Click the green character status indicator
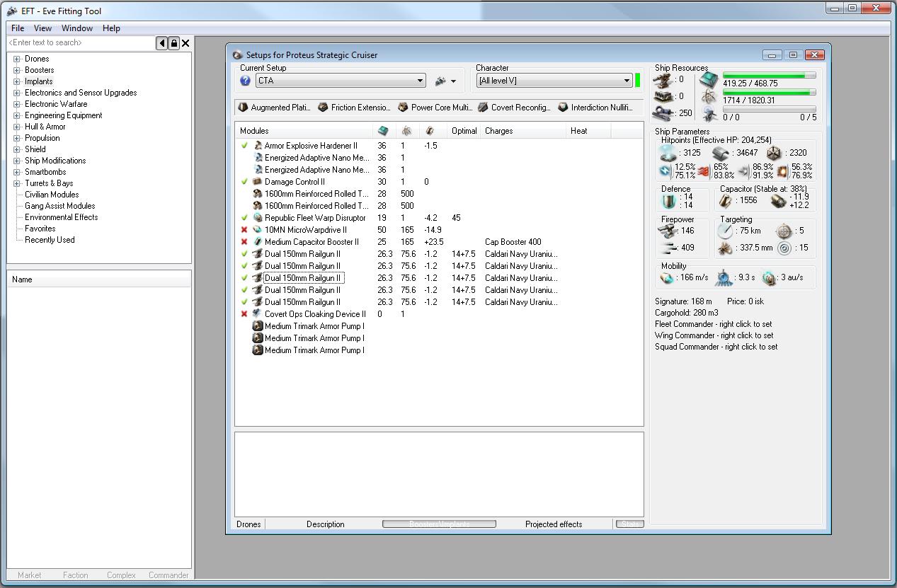 (x=638, y=80)
